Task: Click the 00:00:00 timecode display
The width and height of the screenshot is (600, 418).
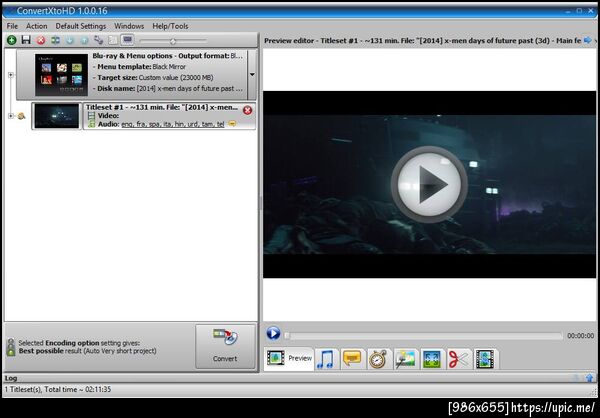Action: (x=580, y=336)
